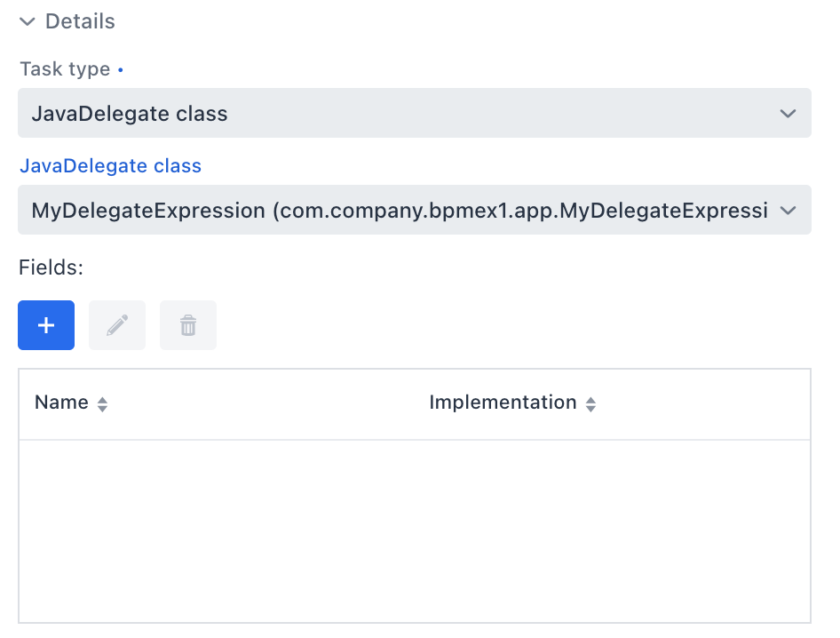Click the Details collapse chevron icon
Image resolution: width=840 pixels, height=638 pixels.
27,21
